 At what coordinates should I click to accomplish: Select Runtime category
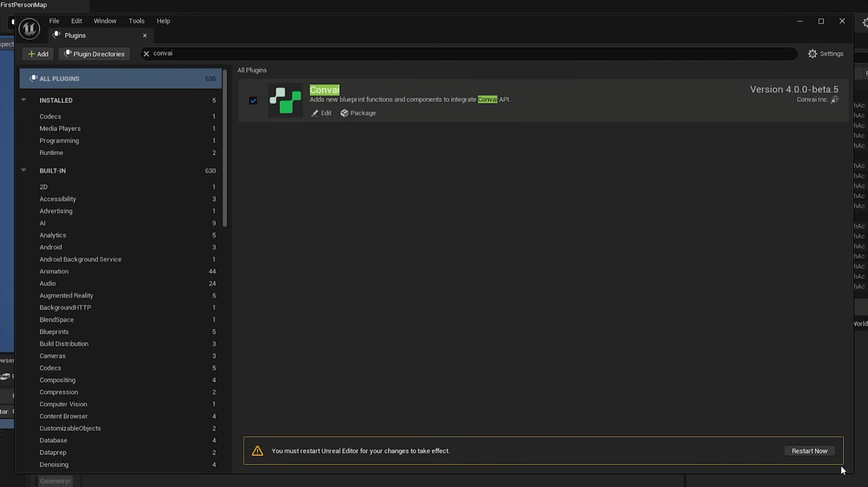pos(121,153)
